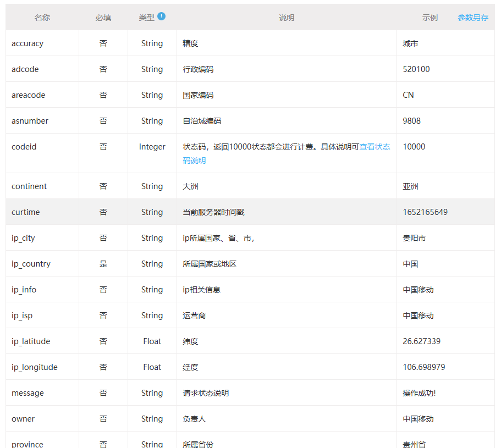The image size is (501, 448).
Task: Select the ip_longitude parameter name
Action: 35,368
